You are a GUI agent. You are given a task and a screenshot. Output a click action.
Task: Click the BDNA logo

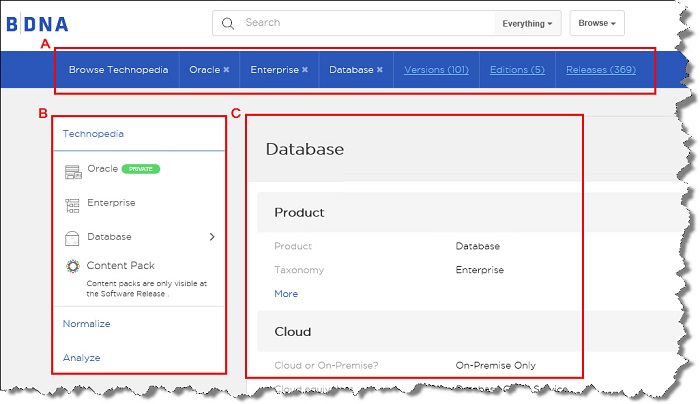pos(38,24)
